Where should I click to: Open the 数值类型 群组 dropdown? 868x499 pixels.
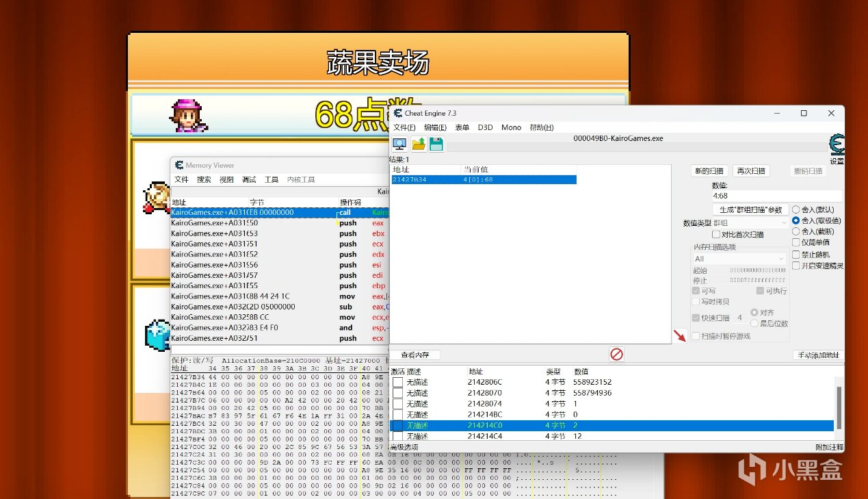click(x=750, y=222)
